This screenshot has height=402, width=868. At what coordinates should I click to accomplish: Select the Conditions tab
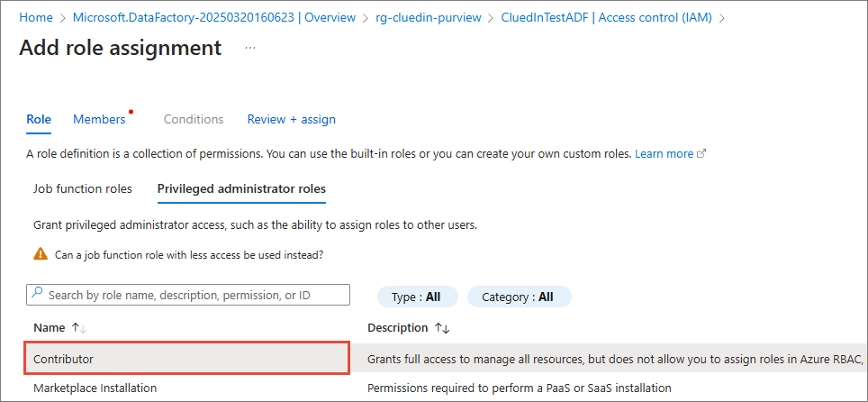pos(194,119)
